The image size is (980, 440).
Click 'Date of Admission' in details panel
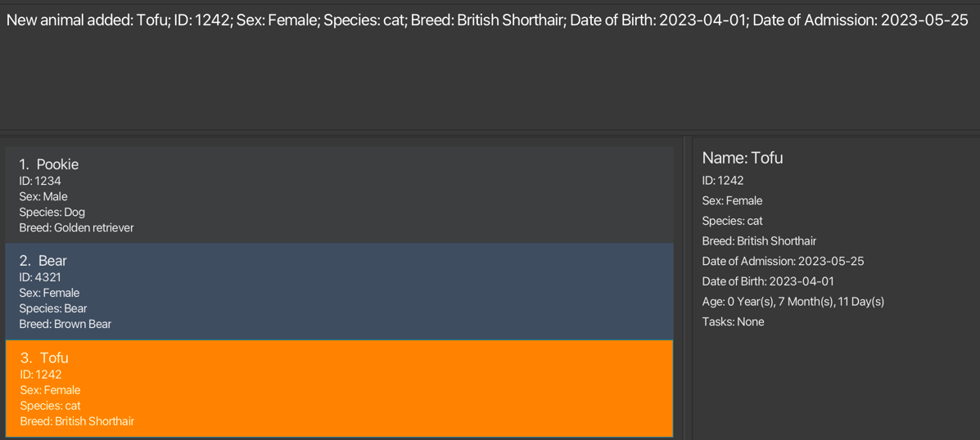coord(783,261)
